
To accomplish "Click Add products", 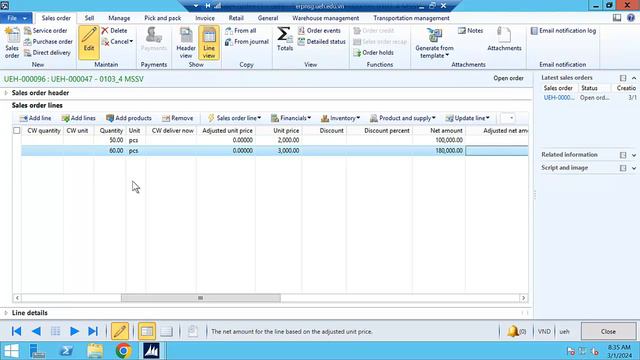I will (129, 118).
